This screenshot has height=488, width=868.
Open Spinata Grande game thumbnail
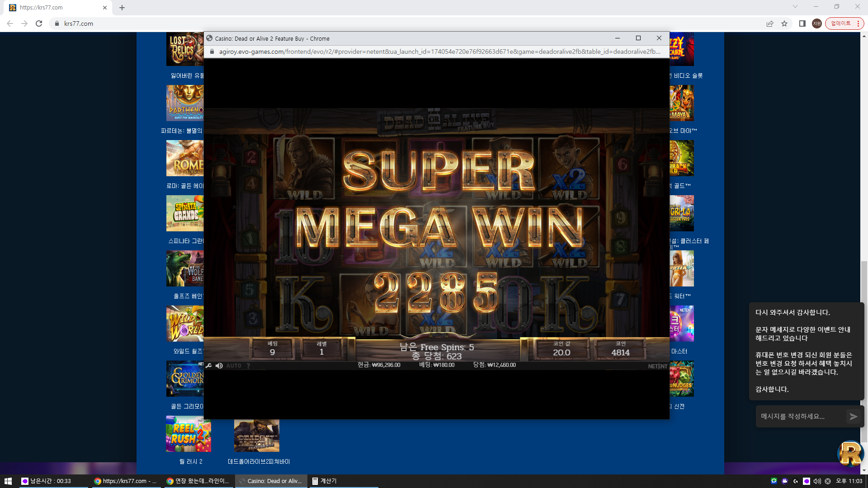[185, 213]
